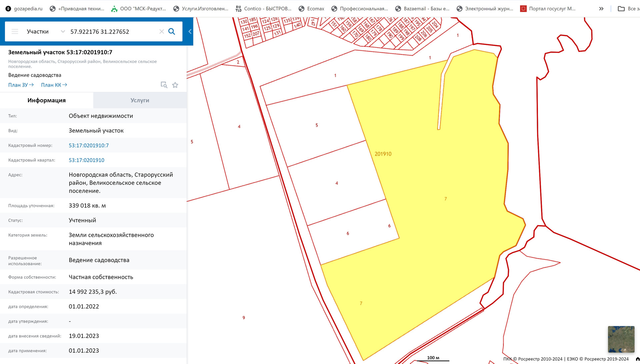
Task: Click the blue search magnifier icon
Action: tap(172, 32)
